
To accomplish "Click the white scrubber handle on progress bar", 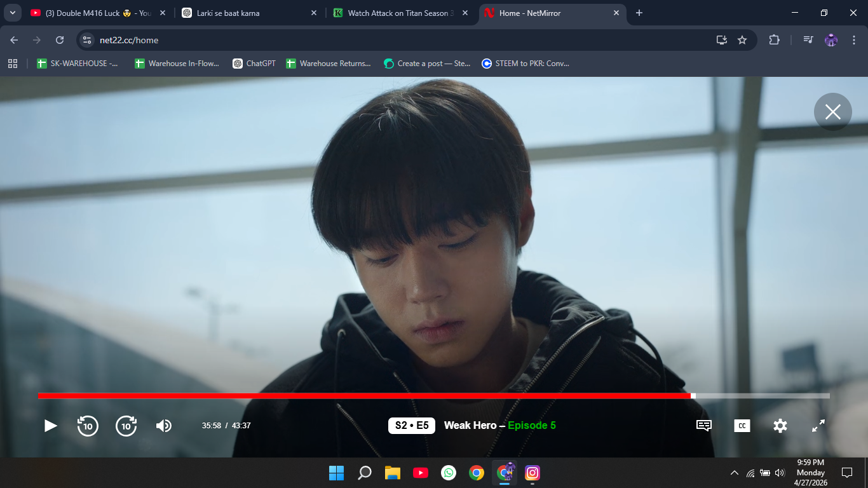I will click(693, 396).
